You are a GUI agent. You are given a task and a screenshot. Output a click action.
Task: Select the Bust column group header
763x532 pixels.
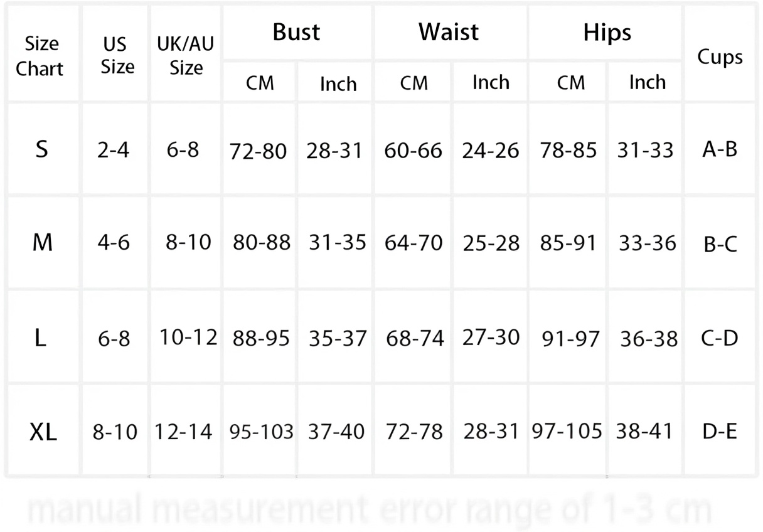[296, 33]
